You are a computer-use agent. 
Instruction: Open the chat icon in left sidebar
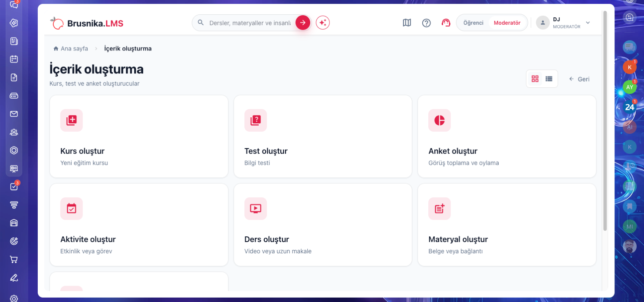14,5
